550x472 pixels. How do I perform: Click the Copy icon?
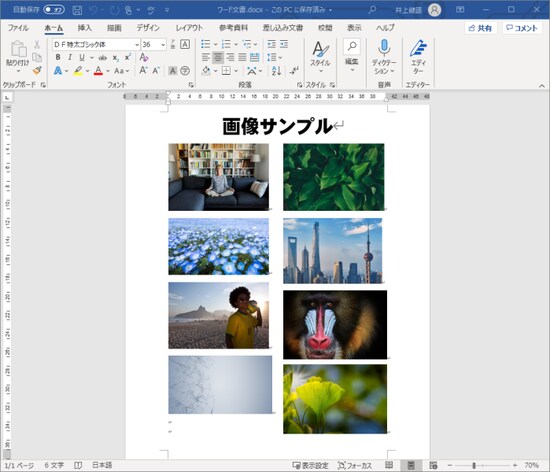[x=37, y=57]
